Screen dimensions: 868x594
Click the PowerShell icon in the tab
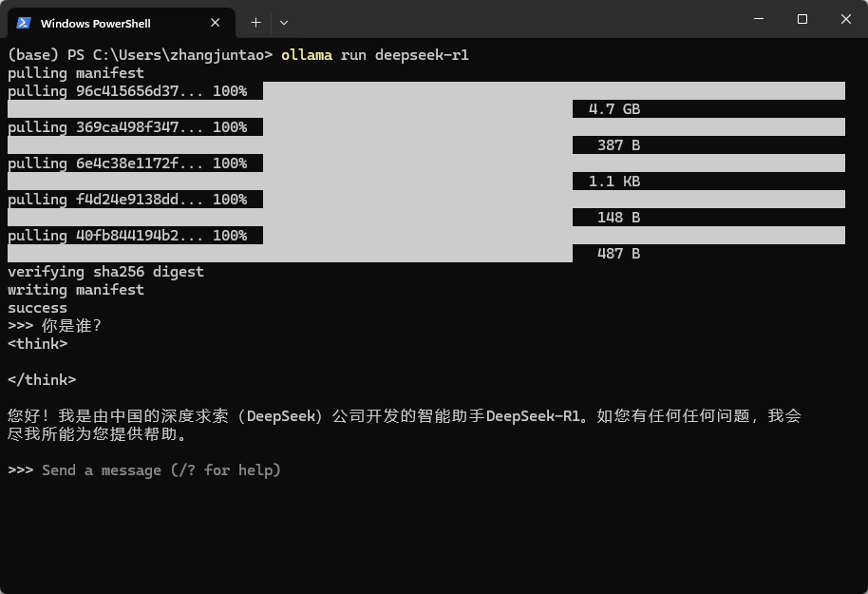tap(23, 23)
